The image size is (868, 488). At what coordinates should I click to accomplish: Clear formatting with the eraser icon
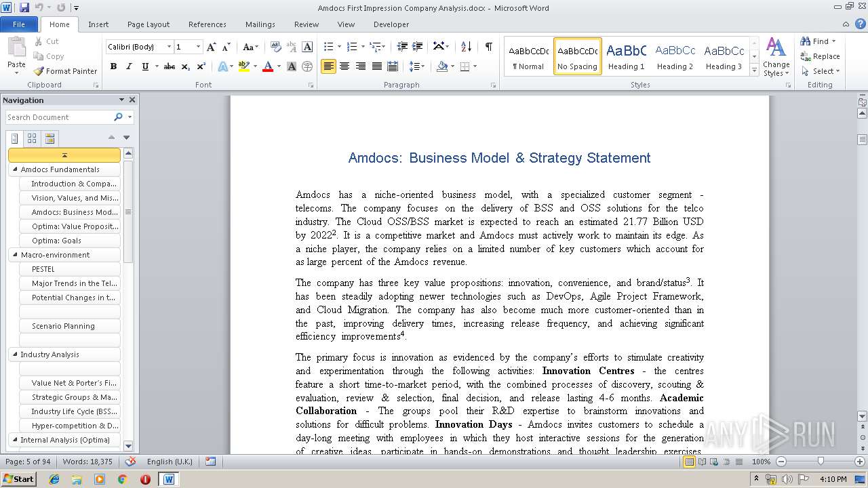[276, 47]
